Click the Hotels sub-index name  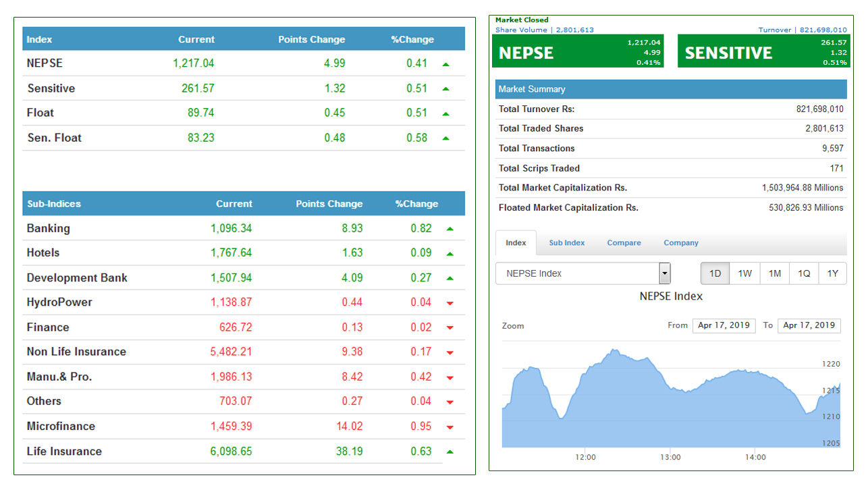click(43, 252)
